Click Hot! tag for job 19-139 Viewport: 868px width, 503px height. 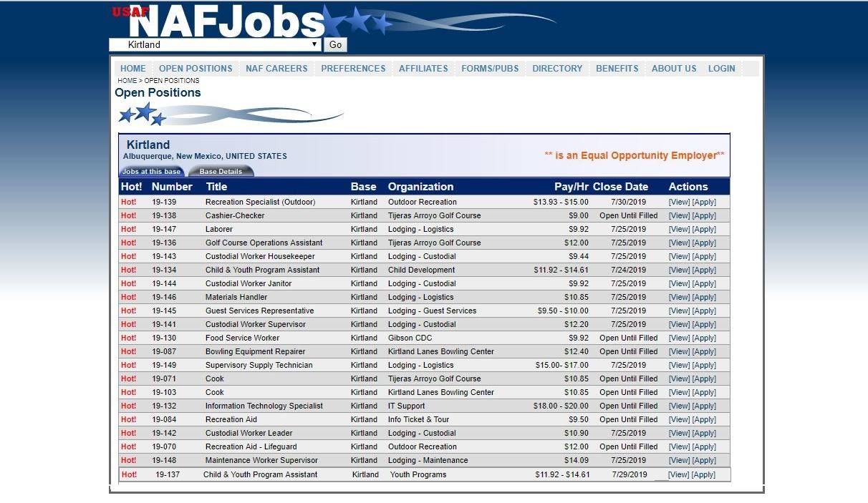129,202
